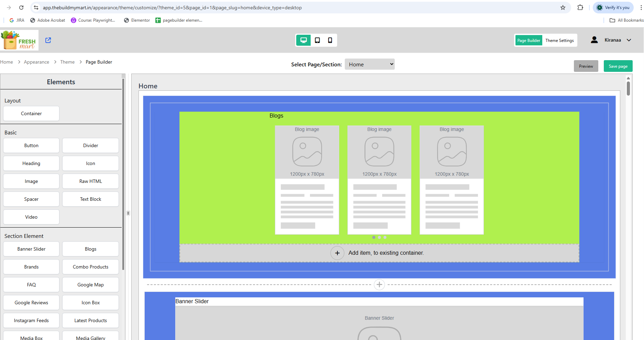Click the Verify it's you profile chip
This screenshot has height=340, width=644.
(613, 8)
